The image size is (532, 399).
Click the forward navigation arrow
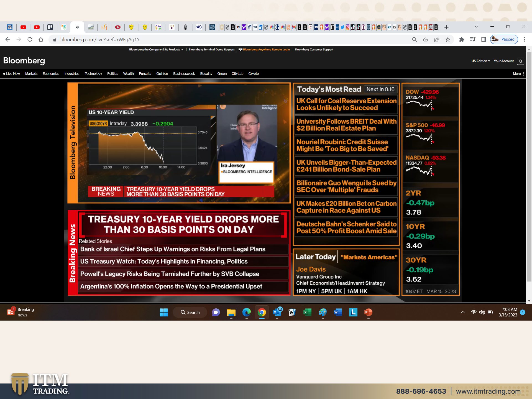(x=19, y=39)
